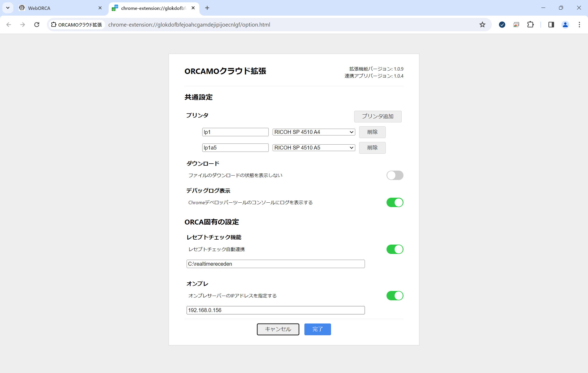Bookmark this page with the star icon
Viewport: 588px width, 373px height.
click(x=482, y=24)
